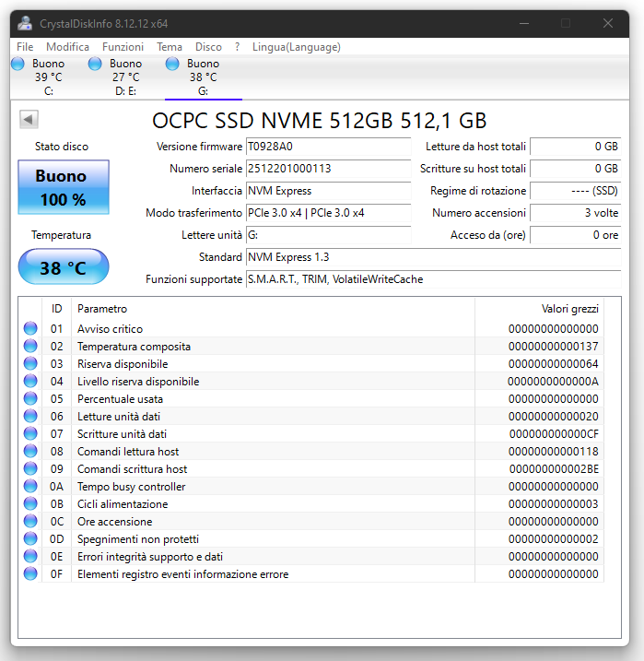
Task: Click the Standard field NVM Express 1.3
Action: pos(434,257)
